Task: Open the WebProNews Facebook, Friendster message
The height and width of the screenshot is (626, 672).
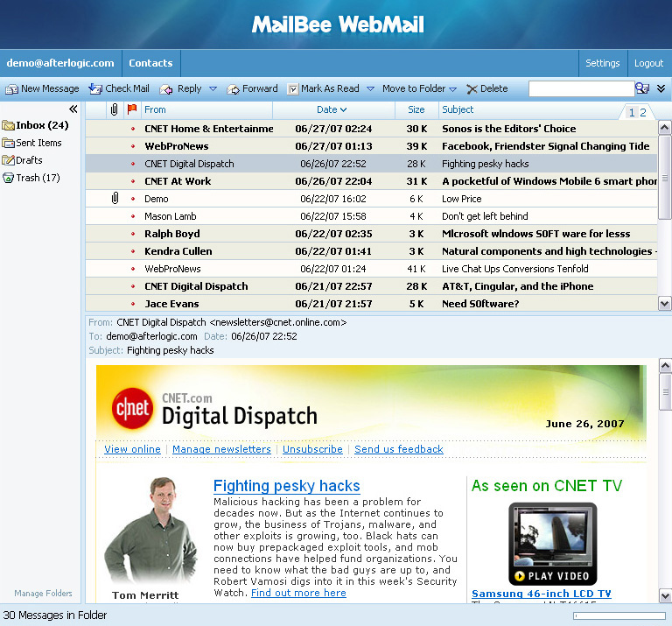Action: pyautogui.click(x=371, y=146)
